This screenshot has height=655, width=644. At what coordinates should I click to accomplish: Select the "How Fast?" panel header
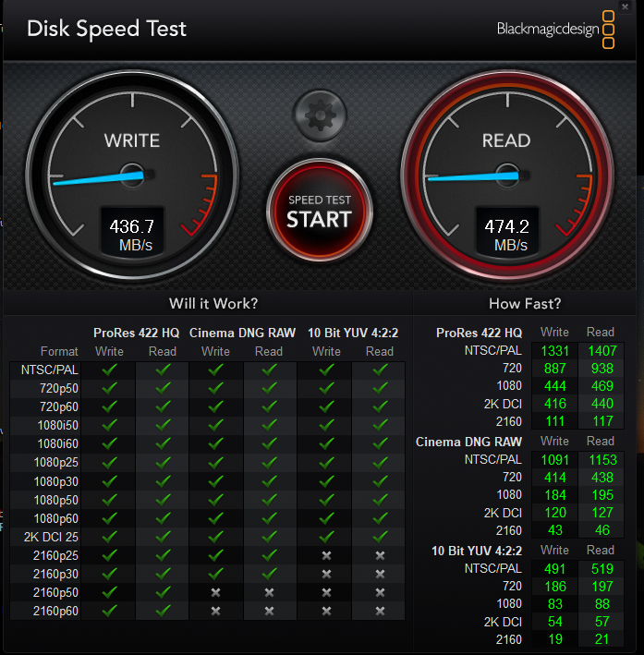click(x=524, y=303)
